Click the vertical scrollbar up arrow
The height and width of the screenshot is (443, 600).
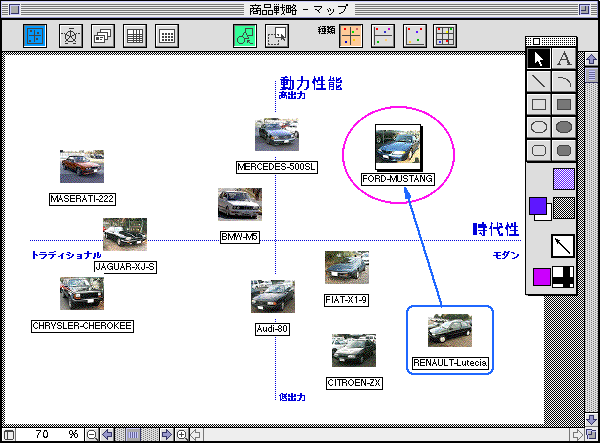click(592, 59)
